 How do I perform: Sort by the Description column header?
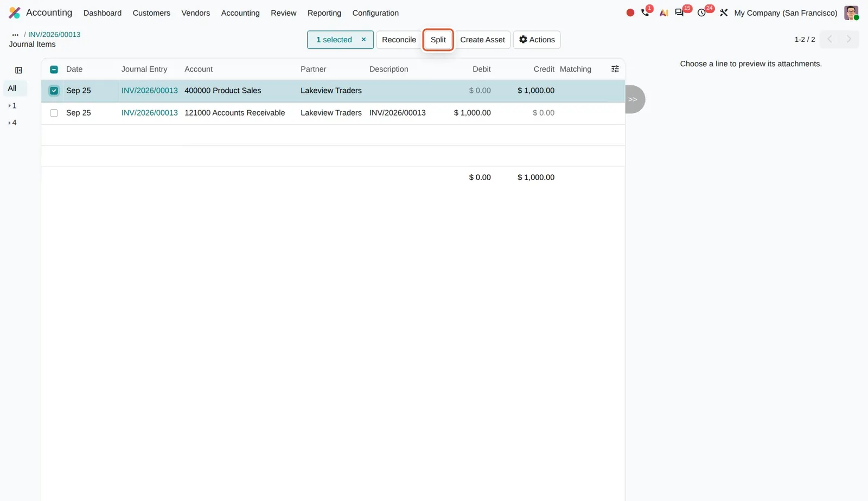click(388, 69)
